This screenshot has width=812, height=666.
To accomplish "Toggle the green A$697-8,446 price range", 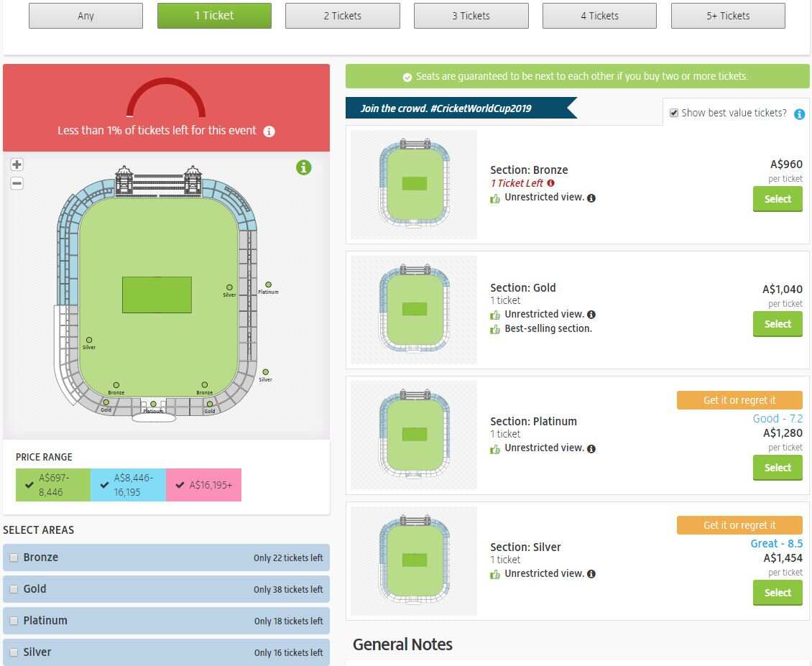I will pyautogui.click(x=53, y=484).
